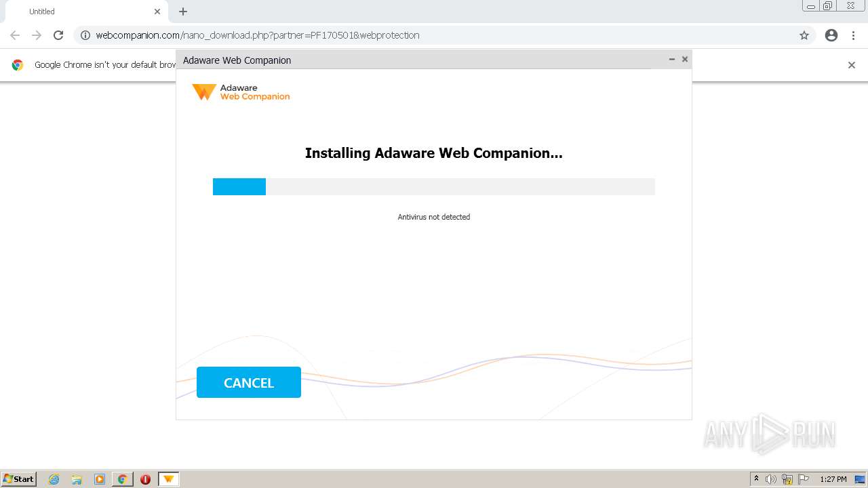Click the Adaware Web Companion logo

241,92
